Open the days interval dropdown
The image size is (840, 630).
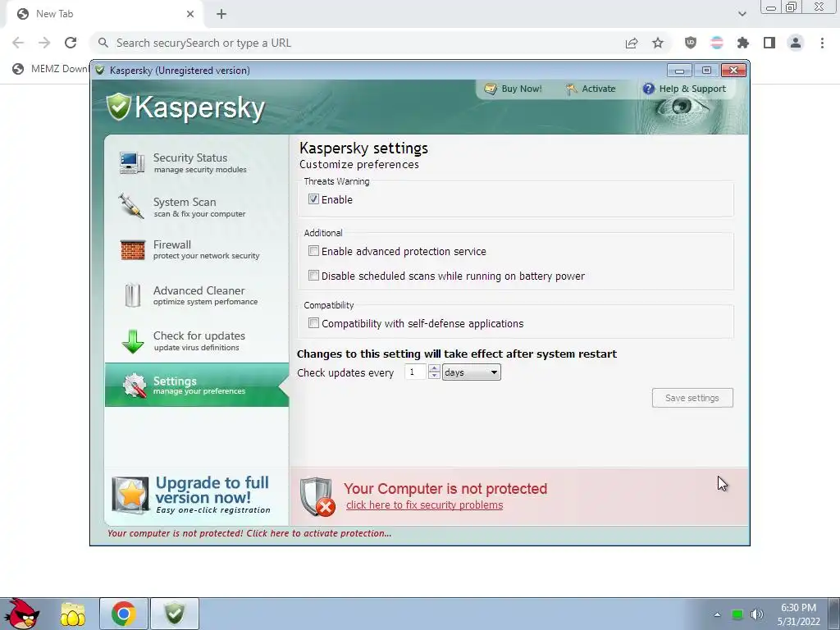pos(471,372)
